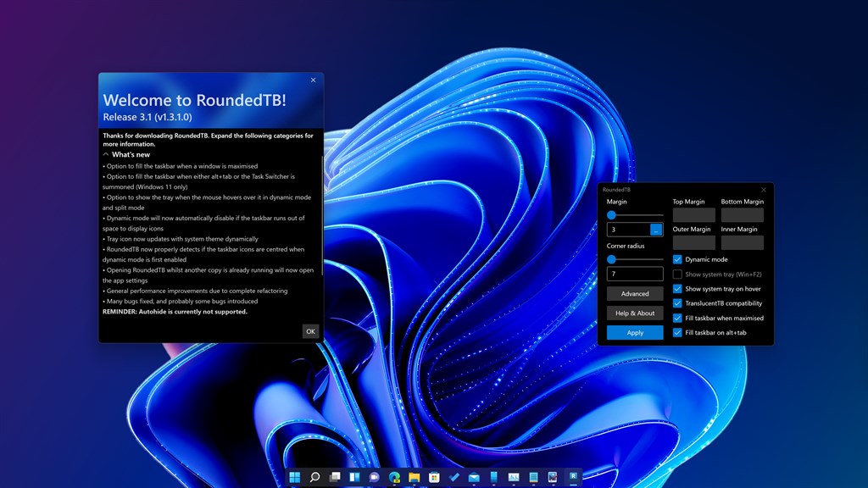Screen dimensions: 868x488
Task: Open the Margin expander button beside the value field
Action: (x=656, y=230)
